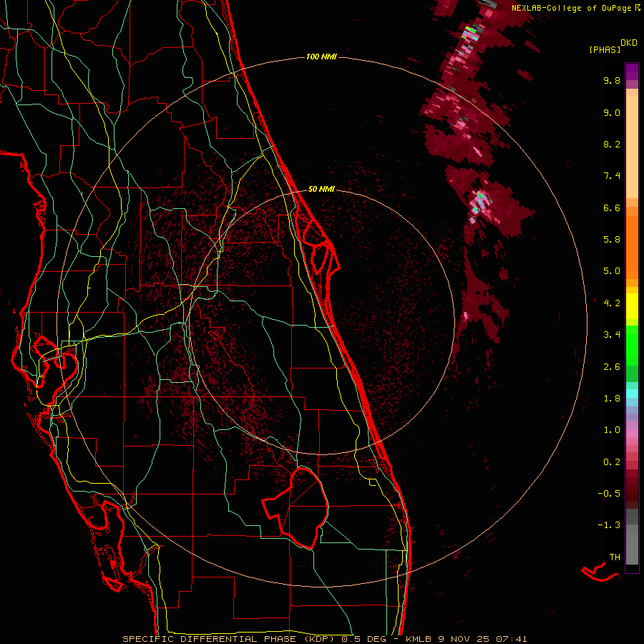Click the Specific Differential Phase KMLB caption
Viewport: 644px width, 644px height.
click(x=324, y=639)
